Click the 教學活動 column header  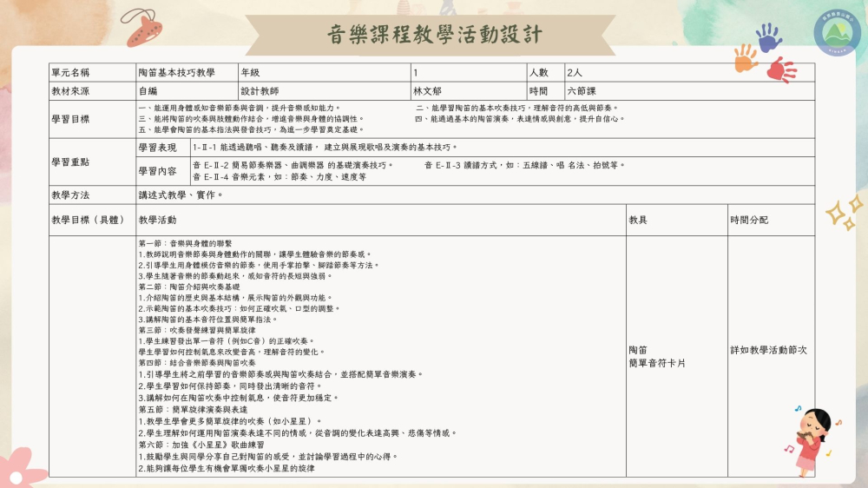pos(381,220)
